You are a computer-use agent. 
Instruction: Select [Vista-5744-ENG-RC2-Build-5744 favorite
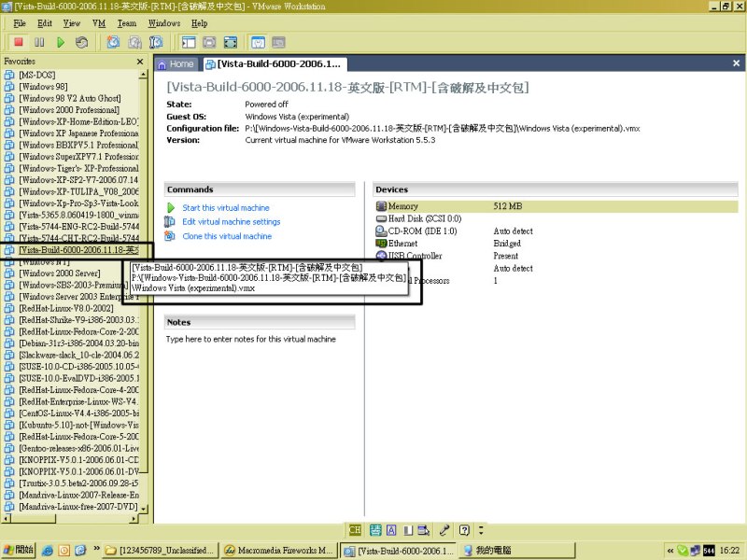point(78,226)
